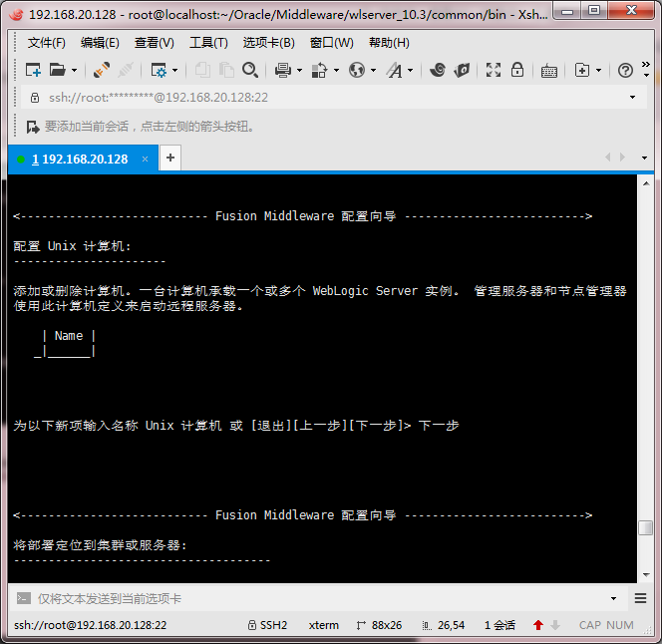Image resolution: width=662 pixels, height=644 pixels.
Task: Open the 窗口(W) menu
Action: point(331,43)
